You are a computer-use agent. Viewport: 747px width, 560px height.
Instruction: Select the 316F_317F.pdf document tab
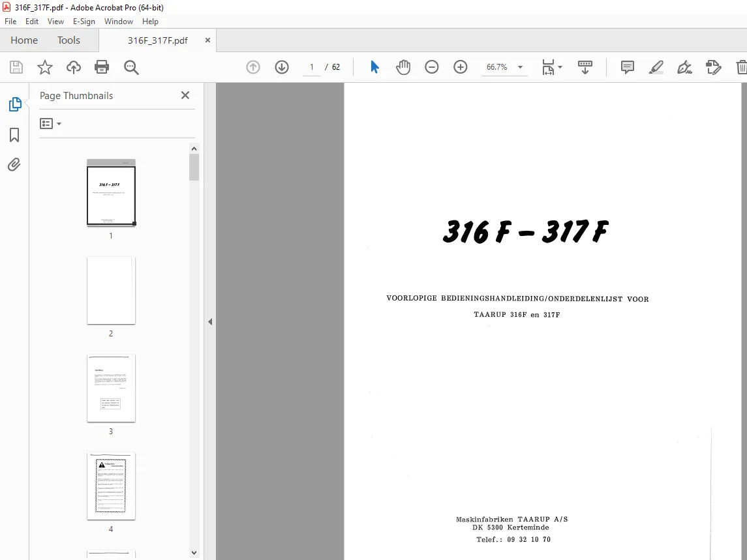[158, 40]
